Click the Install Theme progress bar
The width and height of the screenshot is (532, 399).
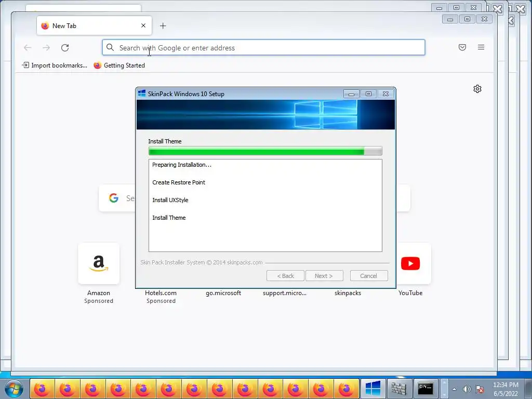265,151
